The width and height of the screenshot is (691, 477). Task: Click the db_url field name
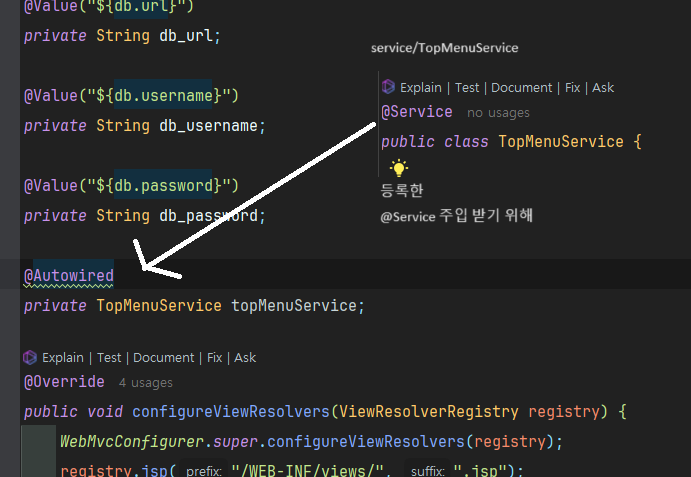point(186,35)
